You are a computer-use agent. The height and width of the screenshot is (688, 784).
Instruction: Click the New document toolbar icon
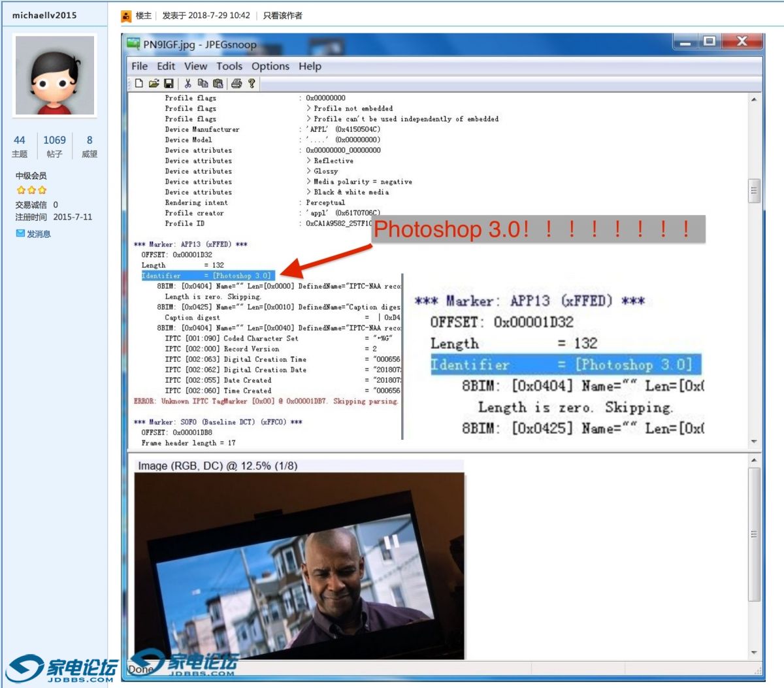click(x=139, y=84)
